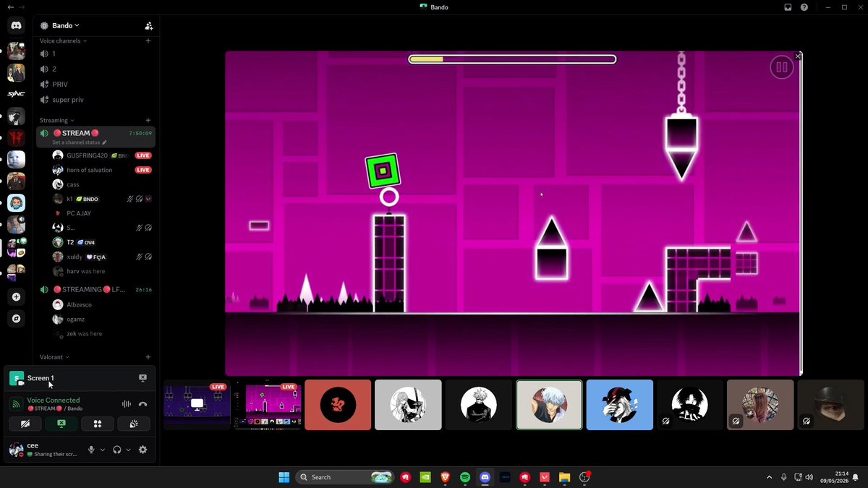Open Discord help question mark icon
868x488 pixels.
coord(804,7)
